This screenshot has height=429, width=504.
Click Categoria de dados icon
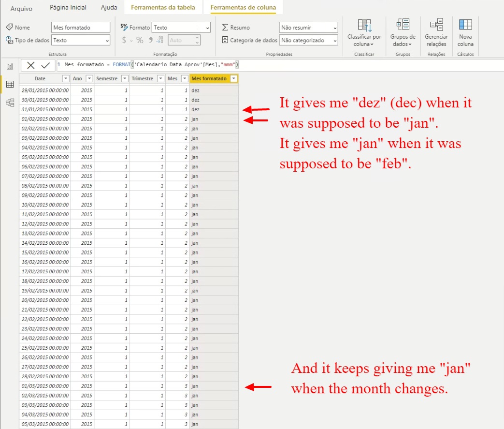point(225,40)
